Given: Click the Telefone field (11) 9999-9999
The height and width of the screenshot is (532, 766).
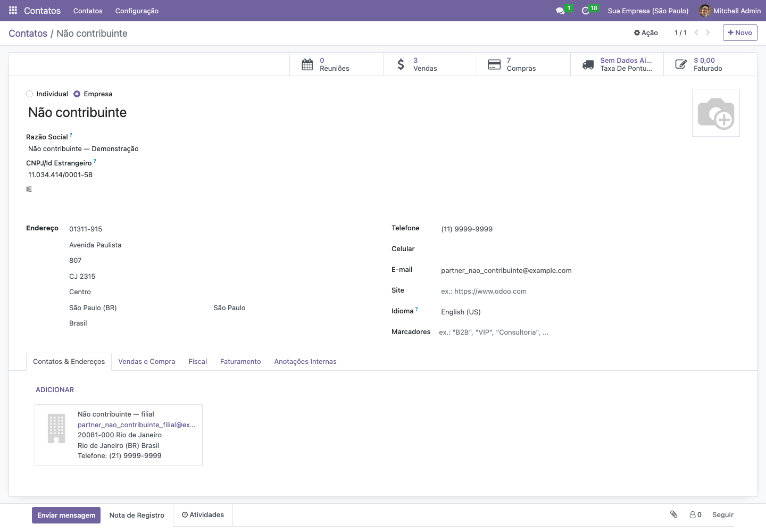Looking at the screenshot, I should (x=589, y=229).
